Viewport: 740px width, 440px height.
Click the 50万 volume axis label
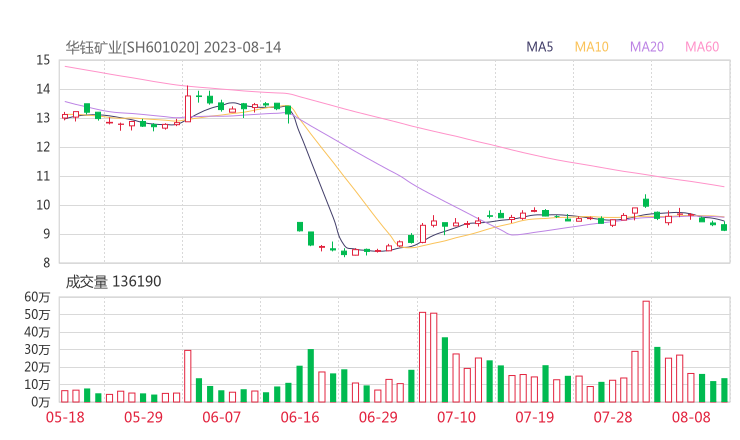pyautogui.click(x=37, y=314)
